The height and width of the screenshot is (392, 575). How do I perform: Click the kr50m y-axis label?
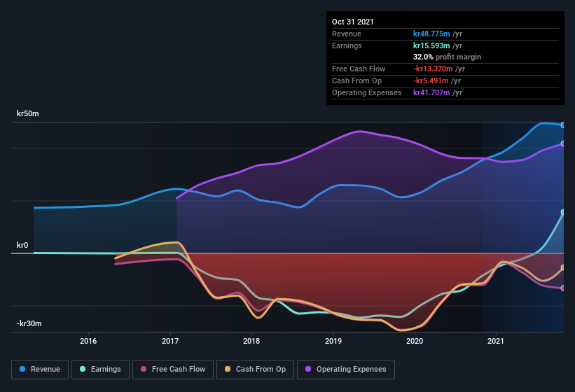click(28, 113)
